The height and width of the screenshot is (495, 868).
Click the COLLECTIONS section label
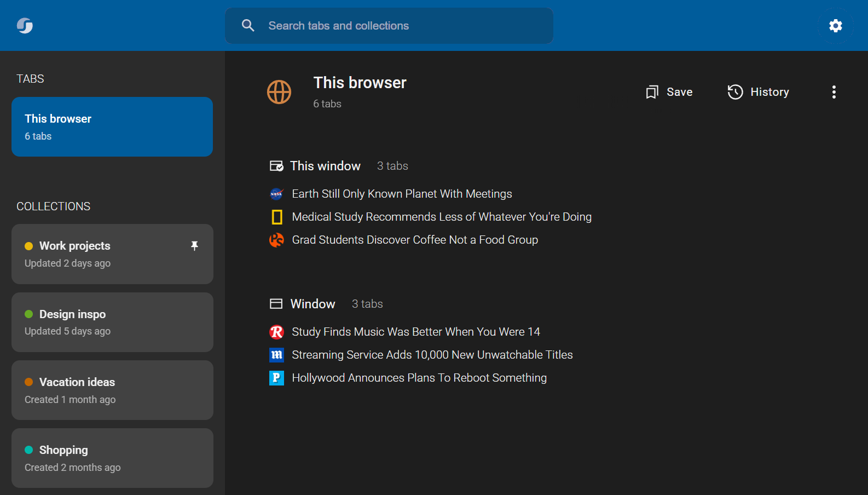[53, 206]
